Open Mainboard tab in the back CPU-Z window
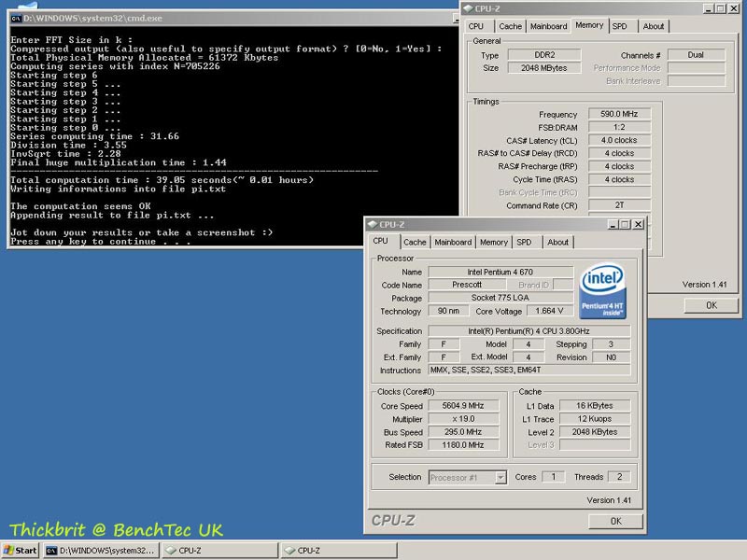Viewport: 747px width, 560px height. [548, 26]
